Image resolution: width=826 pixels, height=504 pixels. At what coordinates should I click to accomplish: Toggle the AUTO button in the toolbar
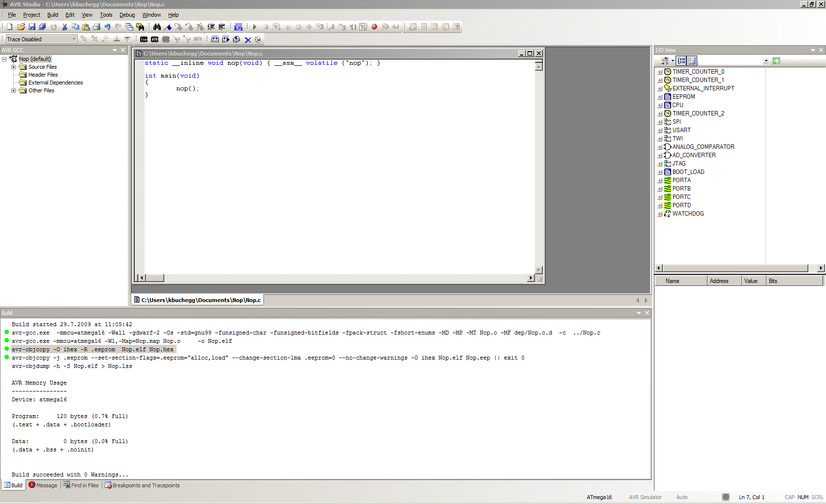click(198, 39)
